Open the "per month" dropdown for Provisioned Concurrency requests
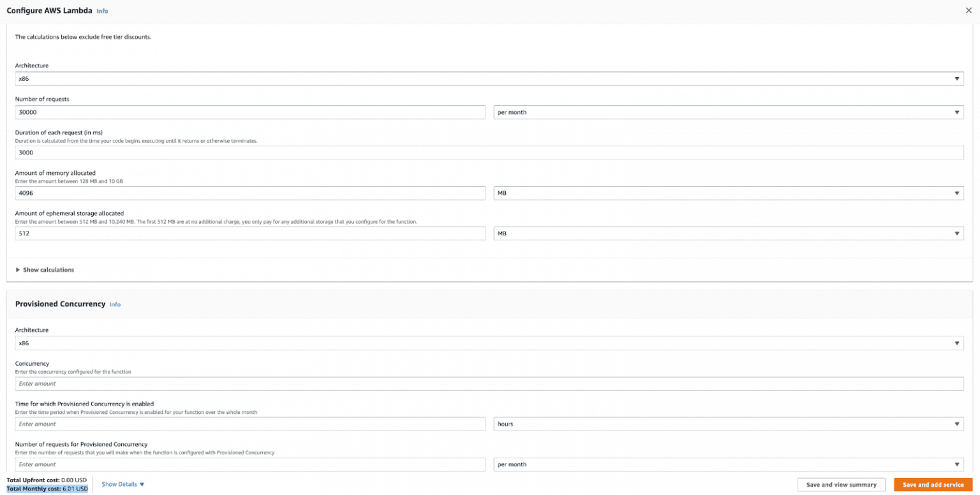The width and height of the screenshot is (980, 495). point(727,464)
